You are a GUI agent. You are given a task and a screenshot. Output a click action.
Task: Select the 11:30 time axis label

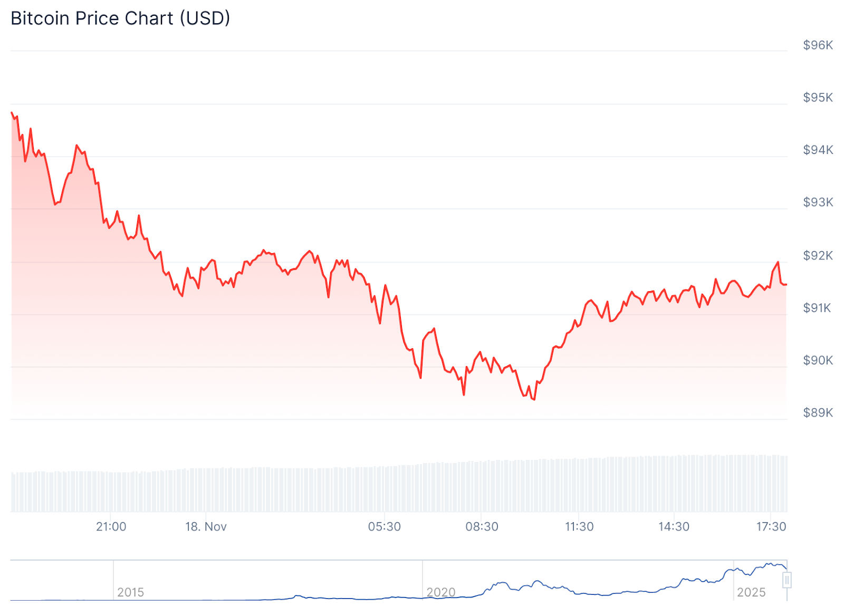tap(579, 526)
